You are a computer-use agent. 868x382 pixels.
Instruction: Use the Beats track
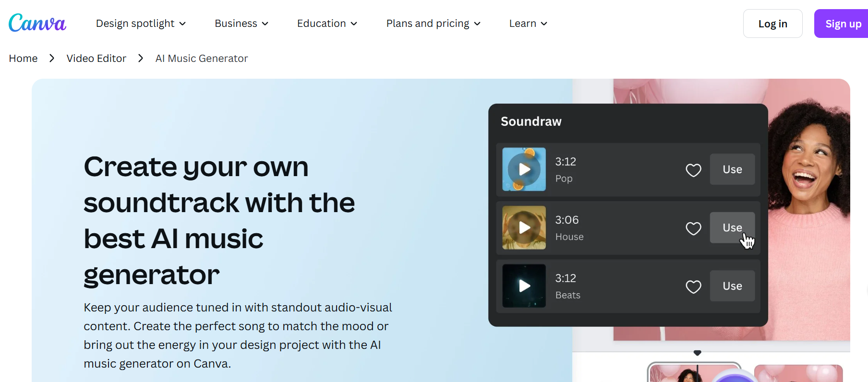click(x=732, y=286)
